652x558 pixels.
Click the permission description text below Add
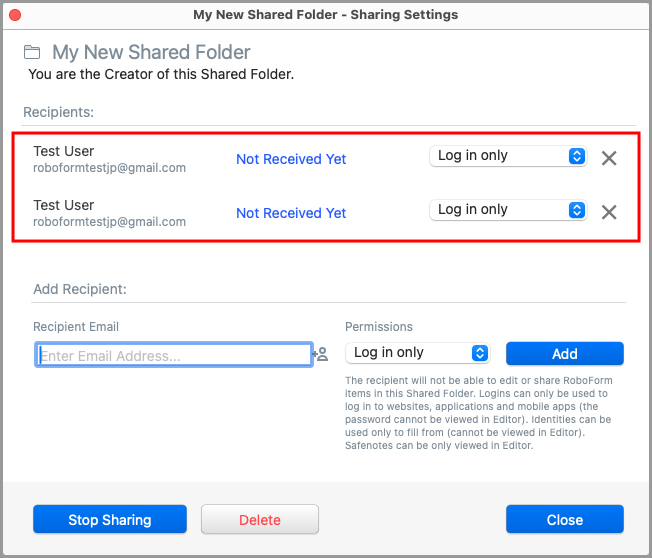[478, 413]
